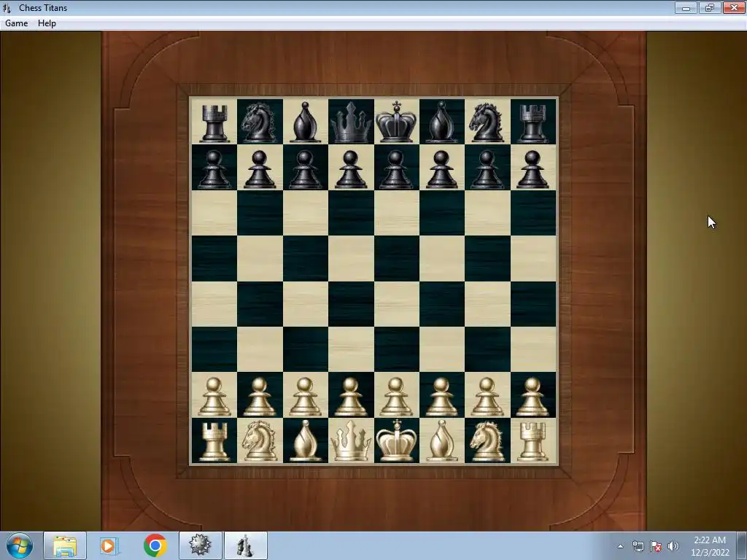Select the white pawn on g2

487,397
